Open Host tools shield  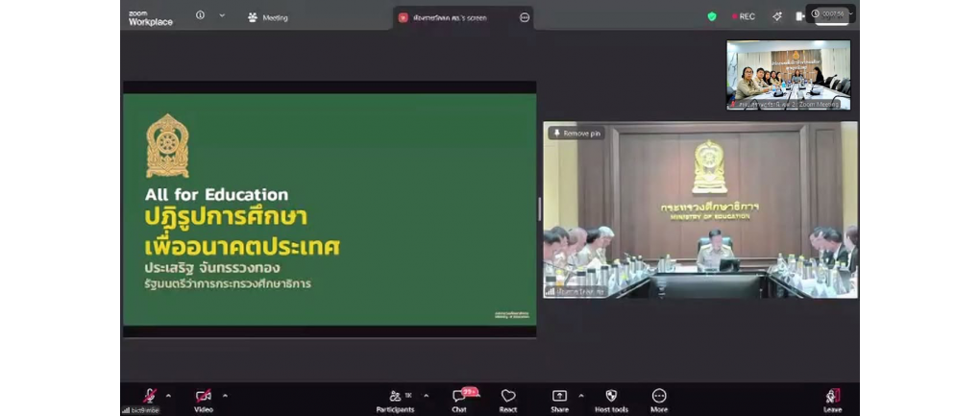pos(611,396)
